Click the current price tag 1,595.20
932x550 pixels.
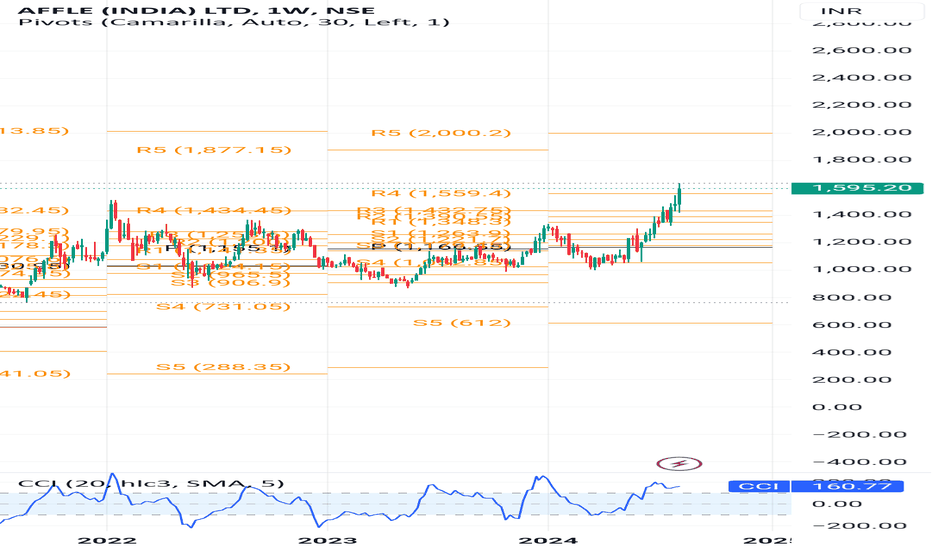857,188
